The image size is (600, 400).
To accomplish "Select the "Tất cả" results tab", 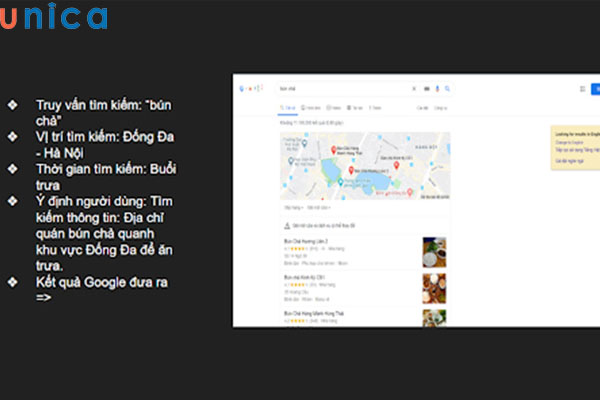I will [x=288, y=108].
